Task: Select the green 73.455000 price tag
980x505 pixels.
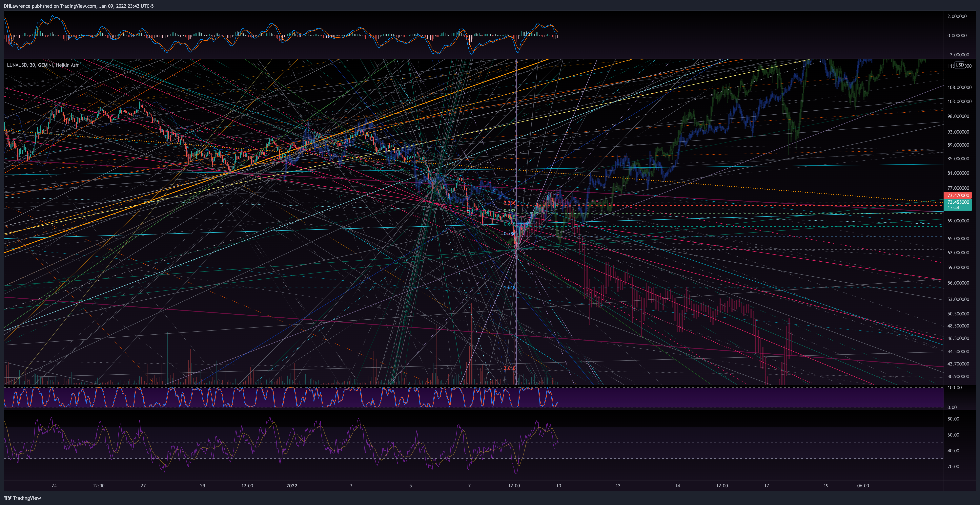Action: tap(958, 202)
